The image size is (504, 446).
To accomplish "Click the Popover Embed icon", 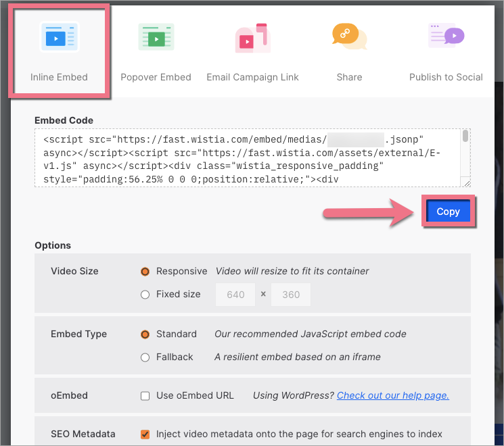I will tap(156, 36).
